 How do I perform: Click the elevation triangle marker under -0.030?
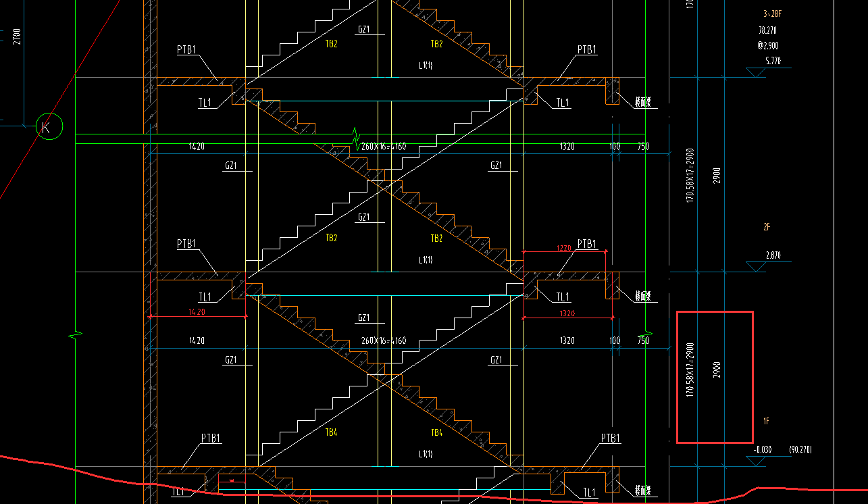(x=756, y=461)
